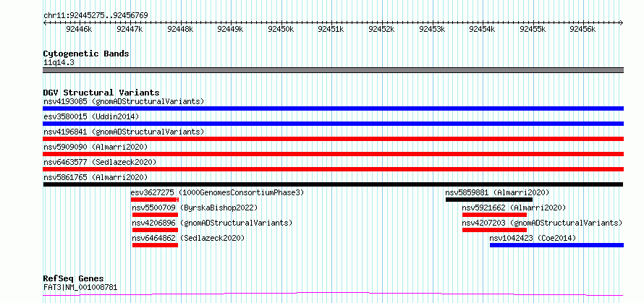The image size is (644, 303).
Task: Open the nsv5500709 (ByrskaBishop2022) label
Action: (x=195, y=208)
